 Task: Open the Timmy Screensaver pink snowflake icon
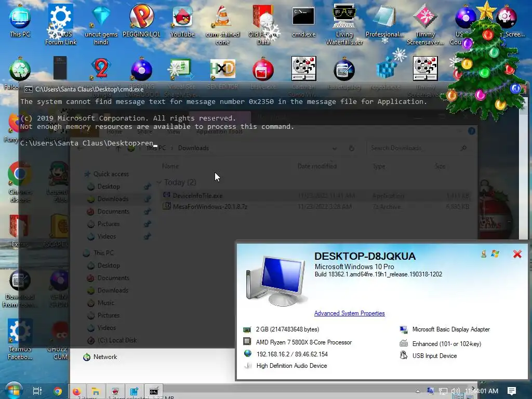[x=425, y=24]
